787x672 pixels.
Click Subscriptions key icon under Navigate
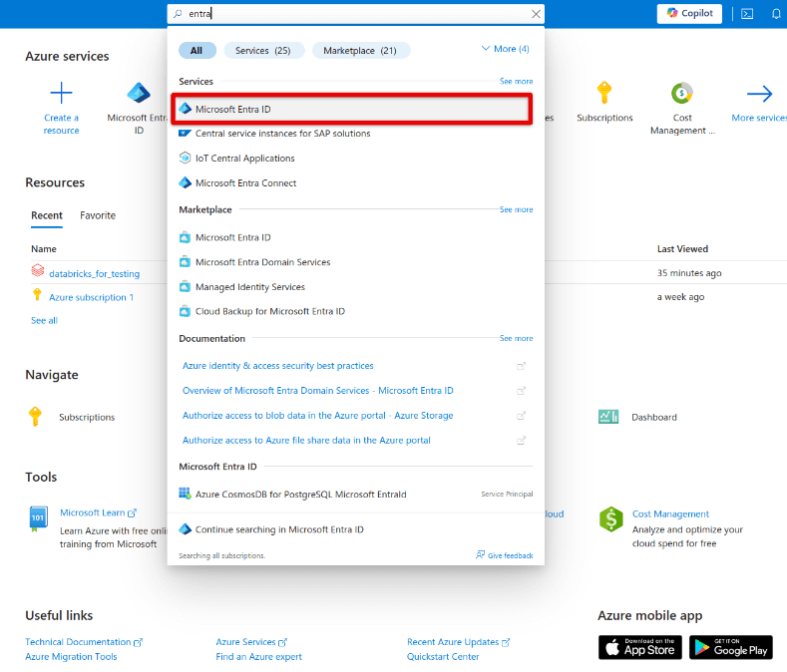(35, 417)
